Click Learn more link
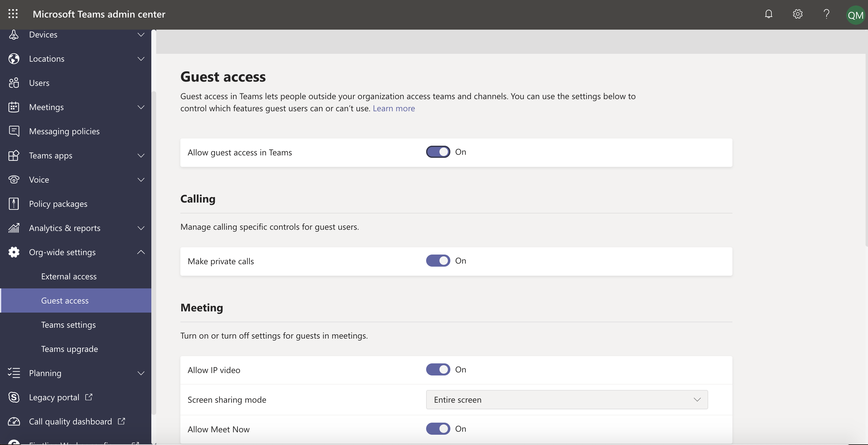The image size is (868, 445). (394, 108)
